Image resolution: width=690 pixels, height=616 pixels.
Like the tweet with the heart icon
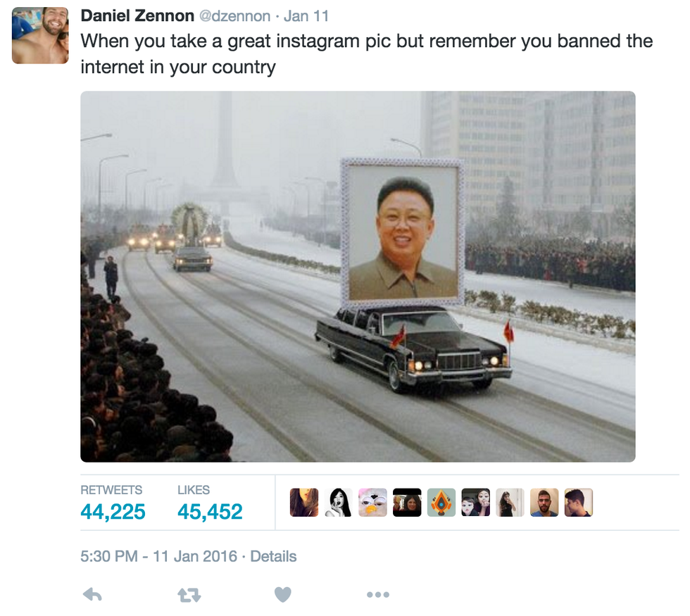pyautogui.click(x=283, y=595)
